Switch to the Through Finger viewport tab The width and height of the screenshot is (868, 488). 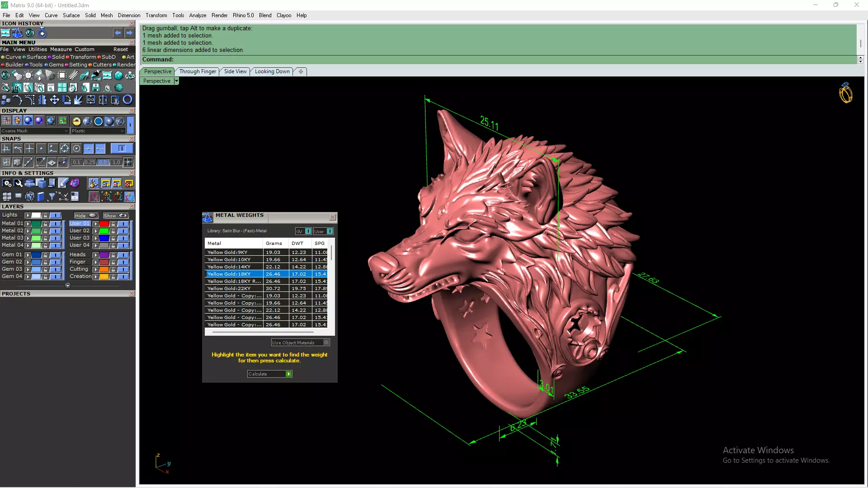(x=198, y=71)
